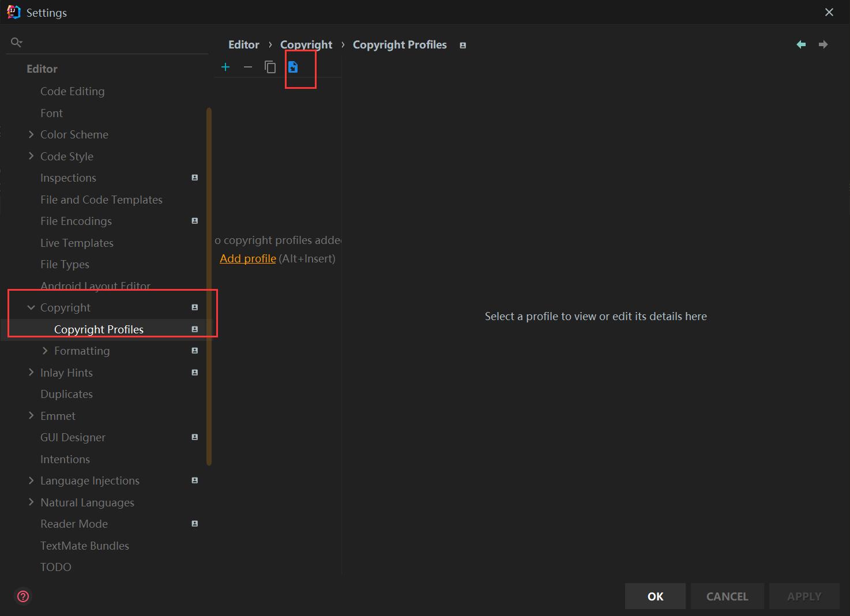Click project-level icon next to breadcrumb title
The width and height of the screenshot is (850, 616).
click(x=462, y=45)
